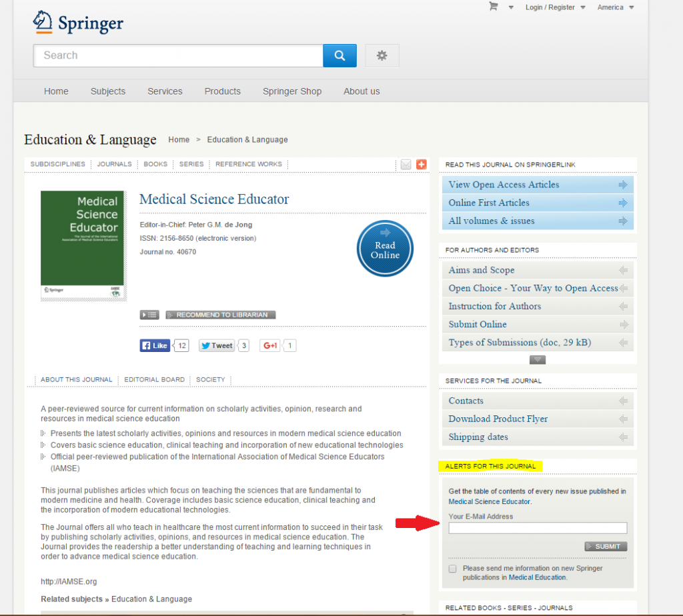Select the Editorial Board tab
This screenshot has width=683, height=616.
[154, 379]
